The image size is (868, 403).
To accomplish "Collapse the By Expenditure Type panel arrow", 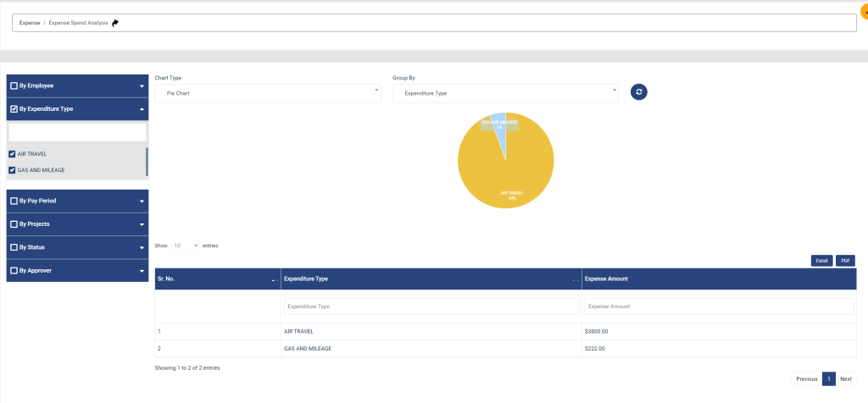I will [x=142, y=109].
